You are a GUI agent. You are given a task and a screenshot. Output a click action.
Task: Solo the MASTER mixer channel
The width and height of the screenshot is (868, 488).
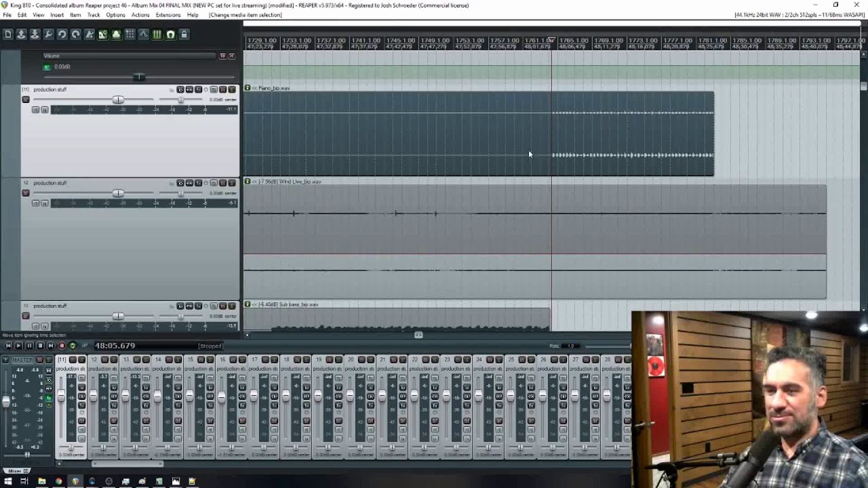(48, 360)
